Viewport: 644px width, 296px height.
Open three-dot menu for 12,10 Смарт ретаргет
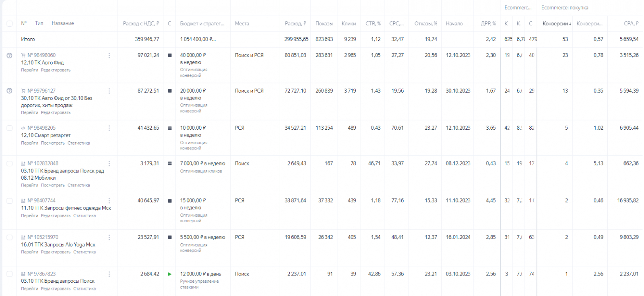pos(109,128)
